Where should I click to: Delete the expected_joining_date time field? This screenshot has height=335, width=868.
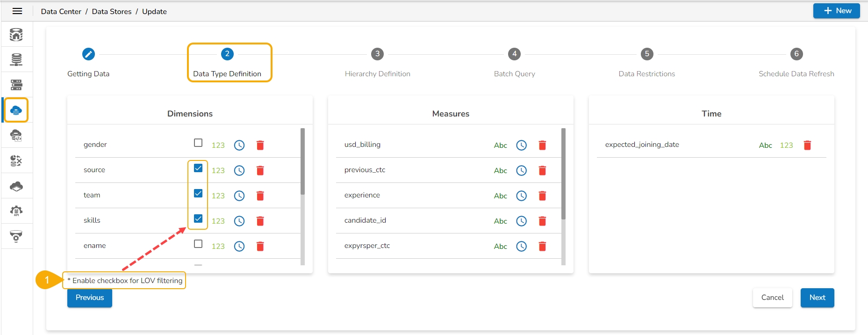[x=807, y=145]
